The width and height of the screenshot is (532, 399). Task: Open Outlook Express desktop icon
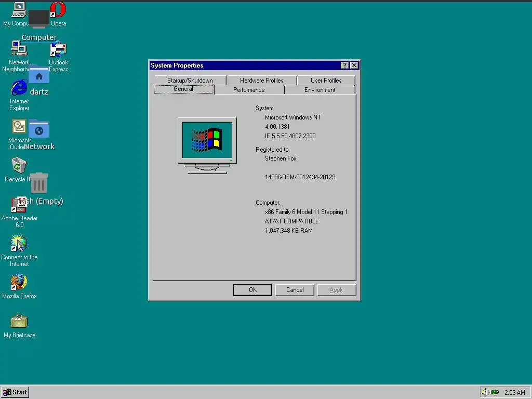coord(58,49)
